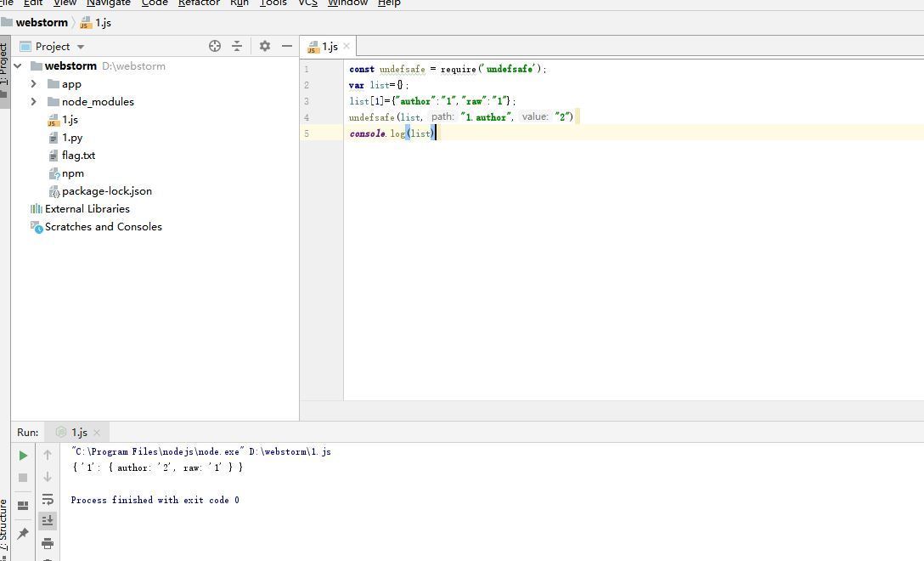Click the Stop process square icon
Viewport: 924px width, 561px height.
pos(23,478)
